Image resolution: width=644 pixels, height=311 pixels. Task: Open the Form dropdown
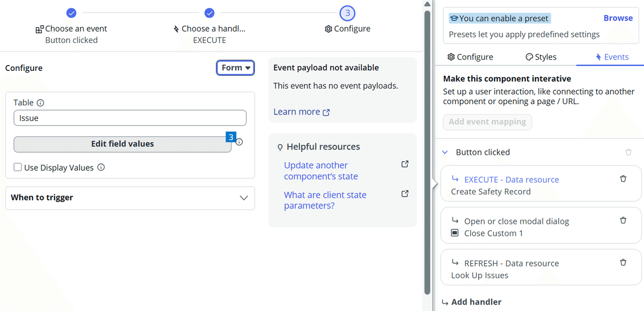pyautogui.click(x=235, y=68)
